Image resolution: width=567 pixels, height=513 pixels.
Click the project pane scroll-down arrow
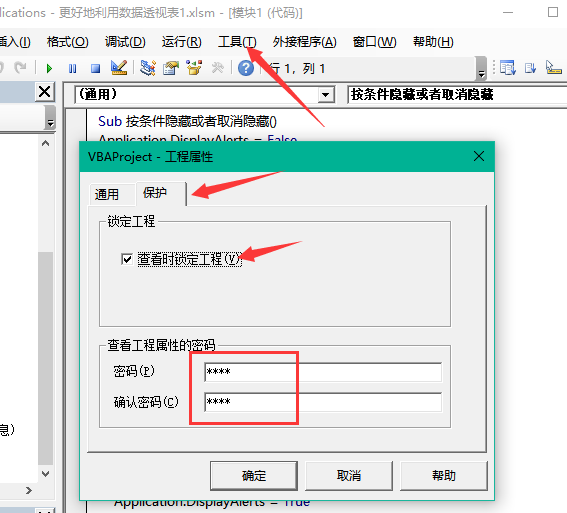tap(46, 473)
